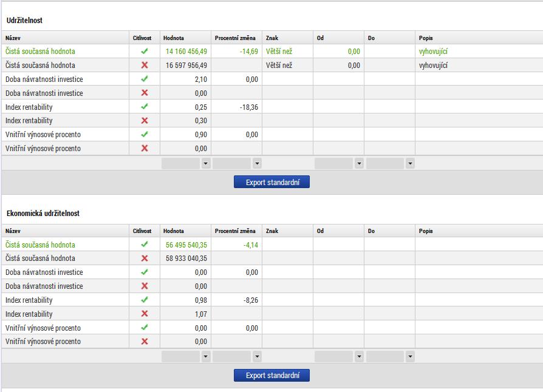Click green checkmark for Čistá současná hodnota in Udržitelnost
This screenshot has height=392, width=543.
pos(145,51)
